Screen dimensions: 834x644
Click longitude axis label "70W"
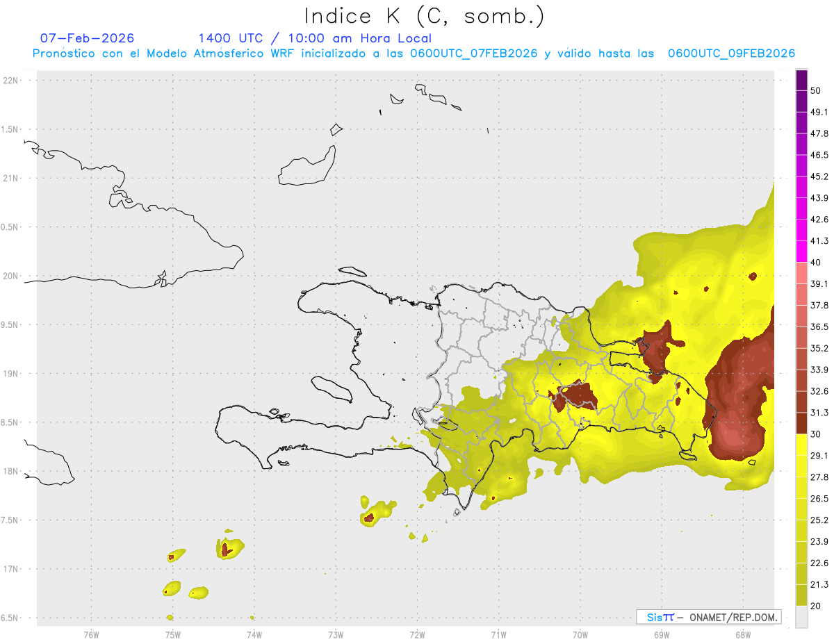[x=580, y=634]
